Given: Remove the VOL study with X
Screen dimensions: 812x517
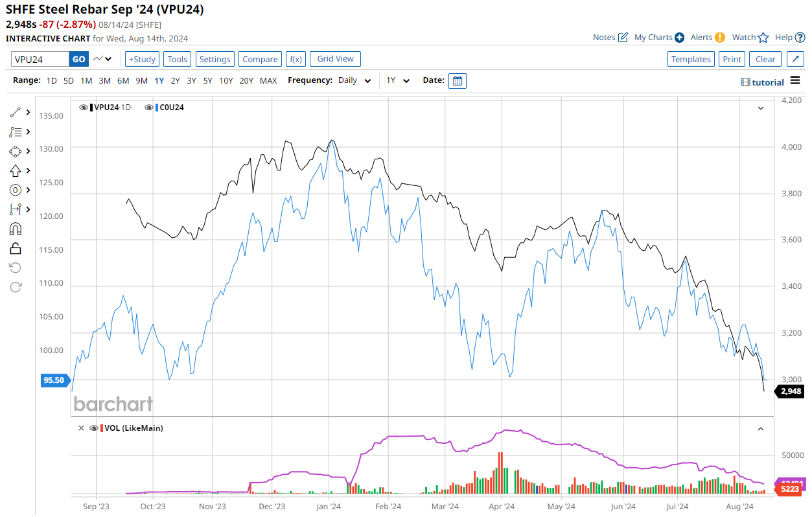Looking at the screenshot, I should (81, 428).
